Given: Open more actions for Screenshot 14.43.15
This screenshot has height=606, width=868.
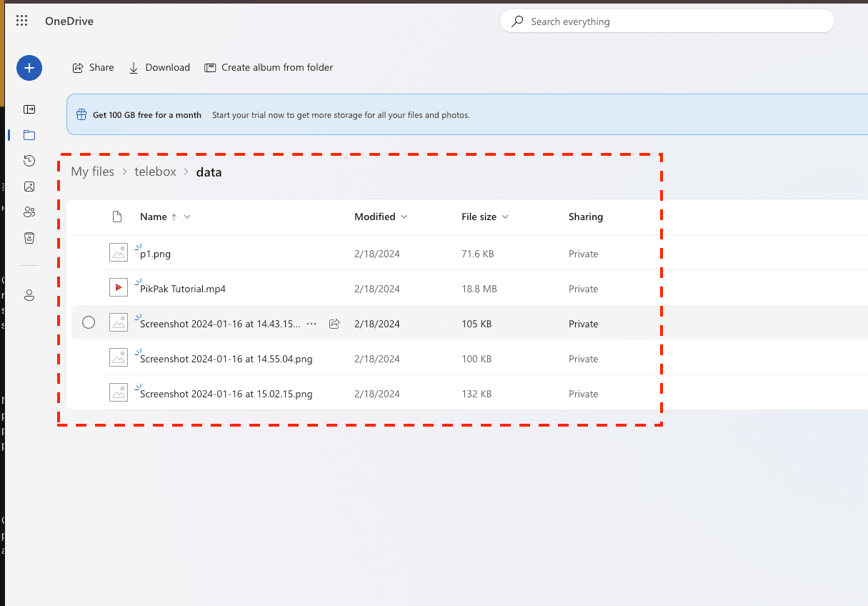Looking at the screenshot, I should 311,324.
